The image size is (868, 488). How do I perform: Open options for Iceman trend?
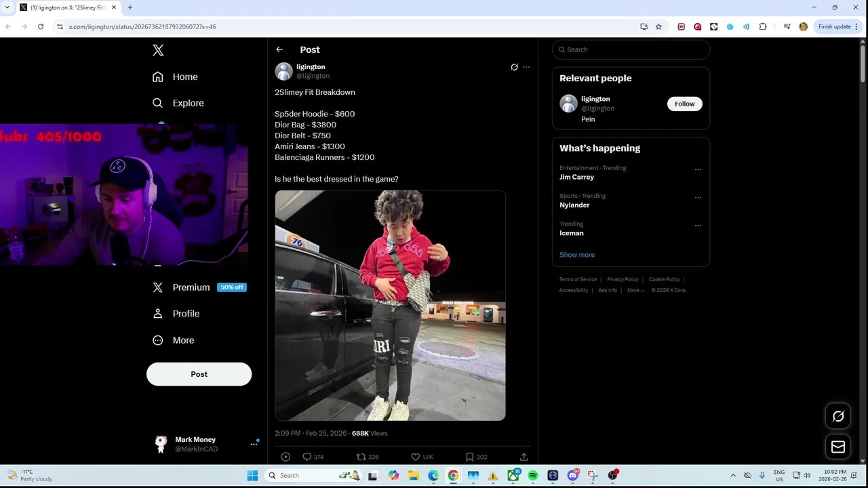[x=698, y=226]
